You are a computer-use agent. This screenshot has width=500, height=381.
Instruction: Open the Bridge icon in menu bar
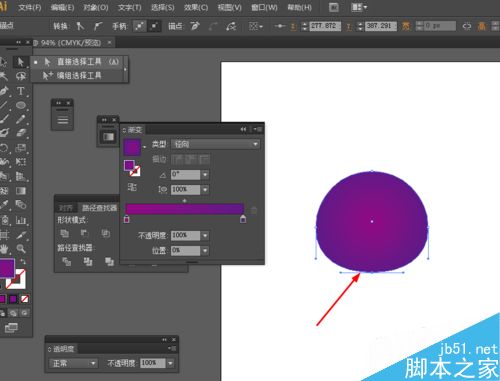tap(334, 7)
